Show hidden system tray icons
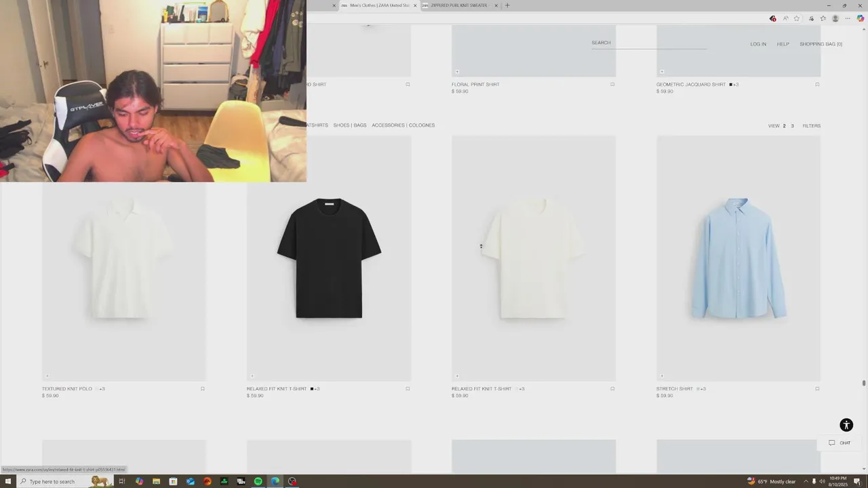 (806, 481)
